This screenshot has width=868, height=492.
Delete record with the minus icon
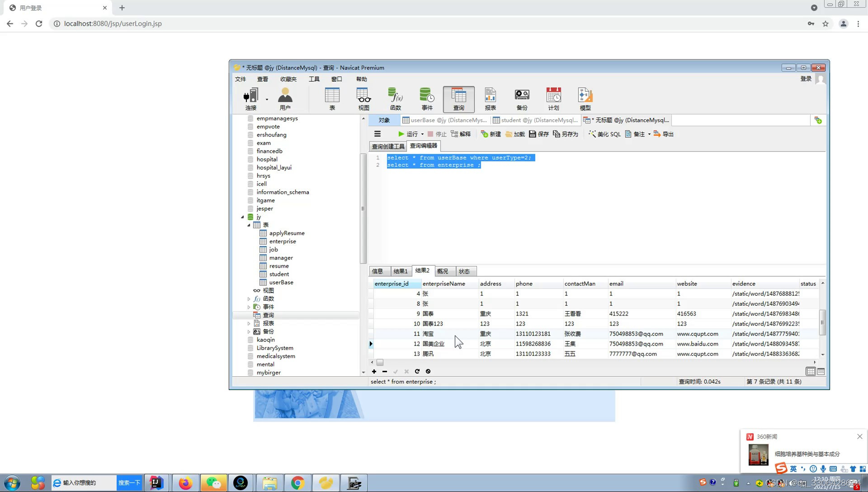tap(385, 371)
